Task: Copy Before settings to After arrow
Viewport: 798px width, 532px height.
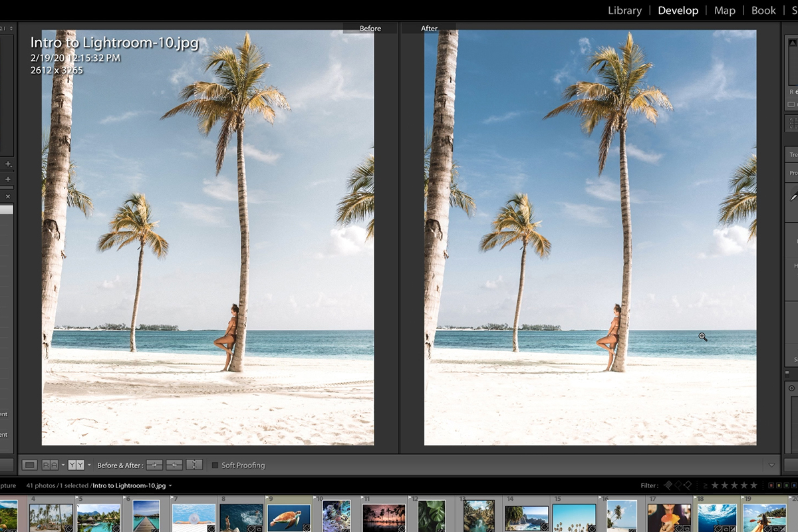Action: 154,465
